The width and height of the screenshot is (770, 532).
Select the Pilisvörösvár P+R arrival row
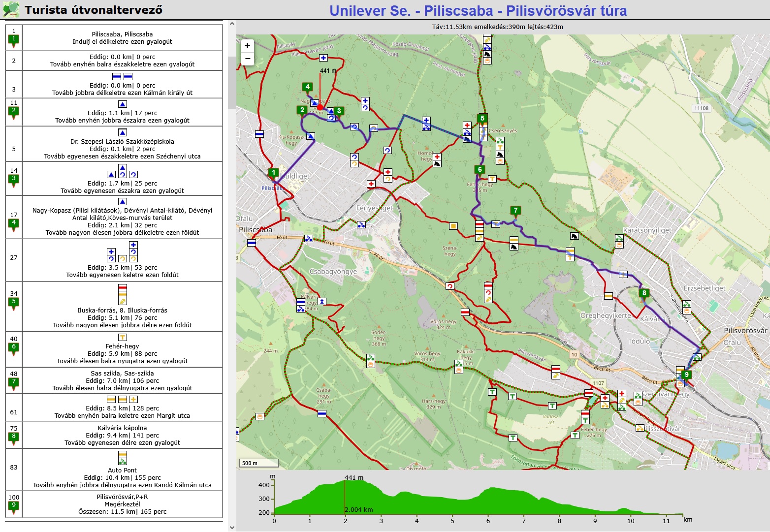pyautogui.click(x=122, y=504)
